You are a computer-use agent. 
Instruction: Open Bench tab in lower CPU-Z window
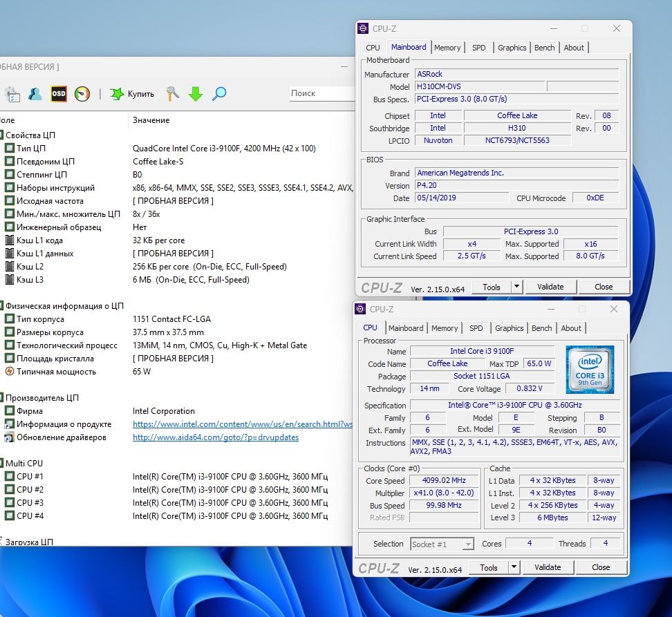pyautogui.click(x=542, y=328)
